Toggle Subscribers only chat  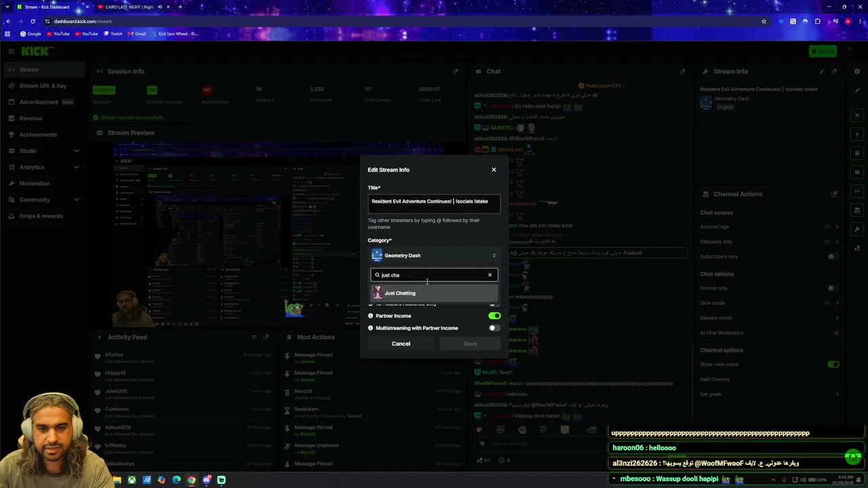tap(833, 257)
